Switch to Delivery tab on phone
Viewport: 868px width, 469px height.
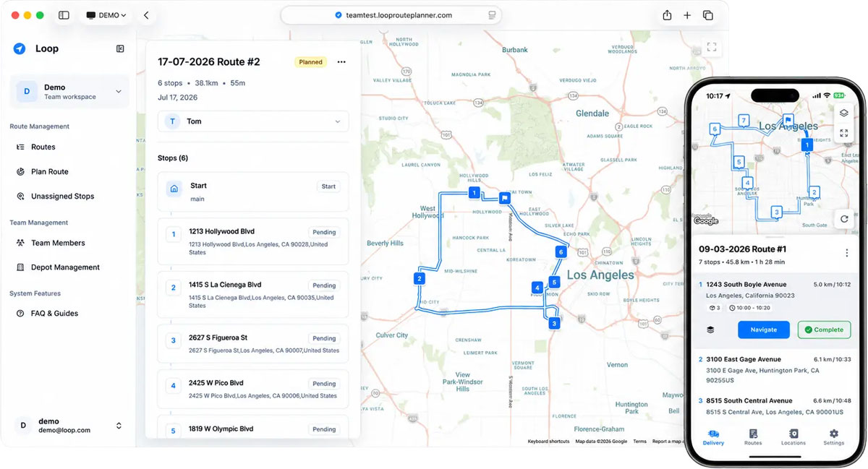coord(713,437)
